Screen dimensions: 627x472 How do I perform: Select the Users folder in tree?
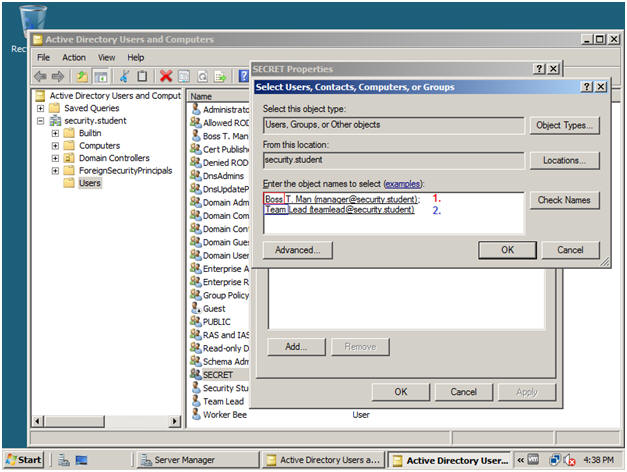[x=90, y=183]
